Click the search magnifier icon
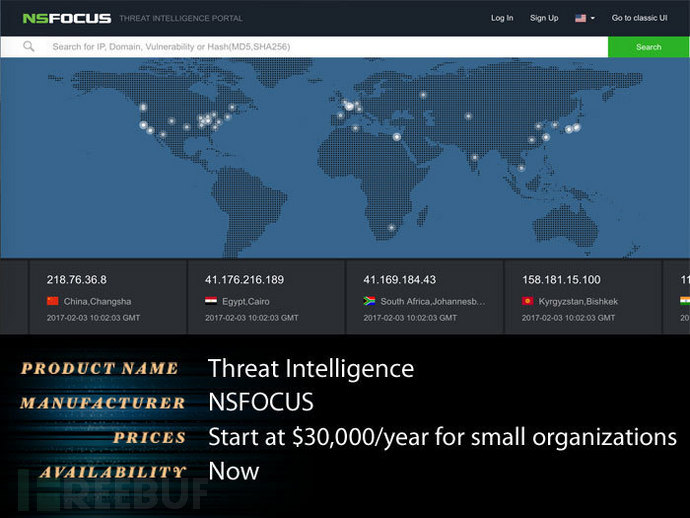The height and width of the screenshot is (518, 690). pos(29,46)
